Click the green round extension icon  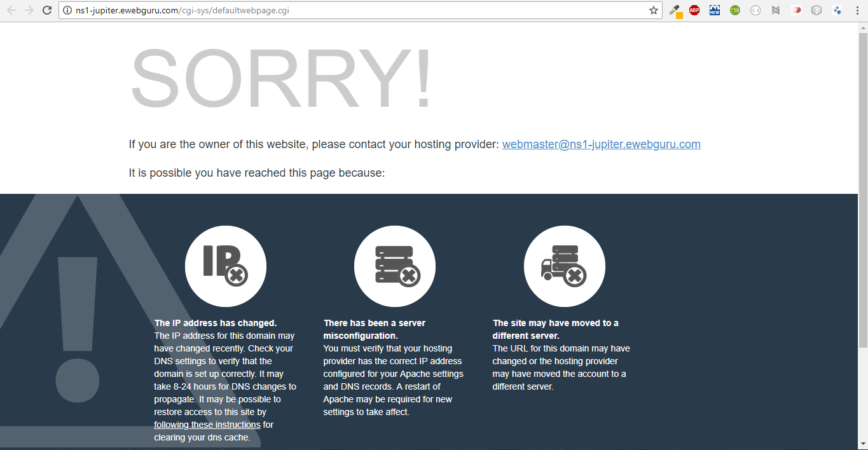[735, 10]
